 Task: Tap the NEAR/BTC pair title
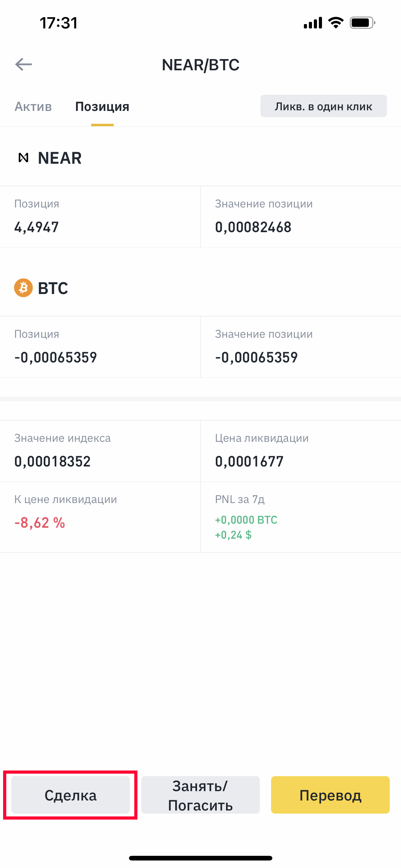click(200, 65)
